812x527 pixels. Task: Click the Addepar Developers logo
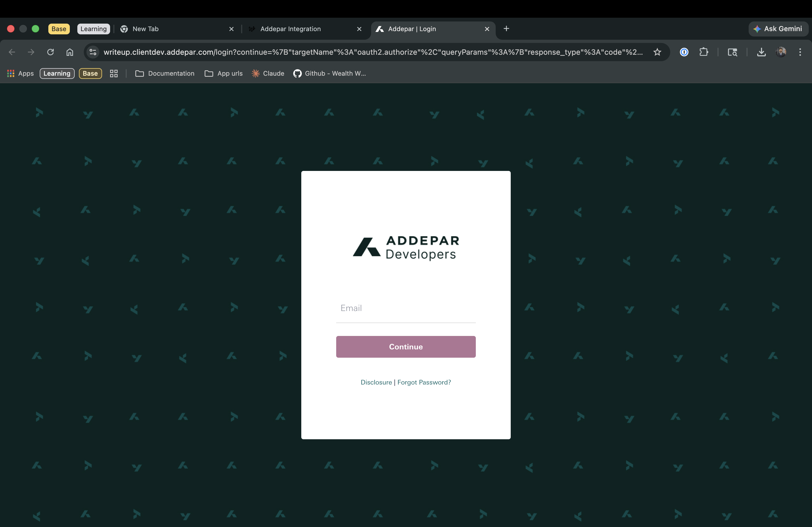(x=406, y=248)
